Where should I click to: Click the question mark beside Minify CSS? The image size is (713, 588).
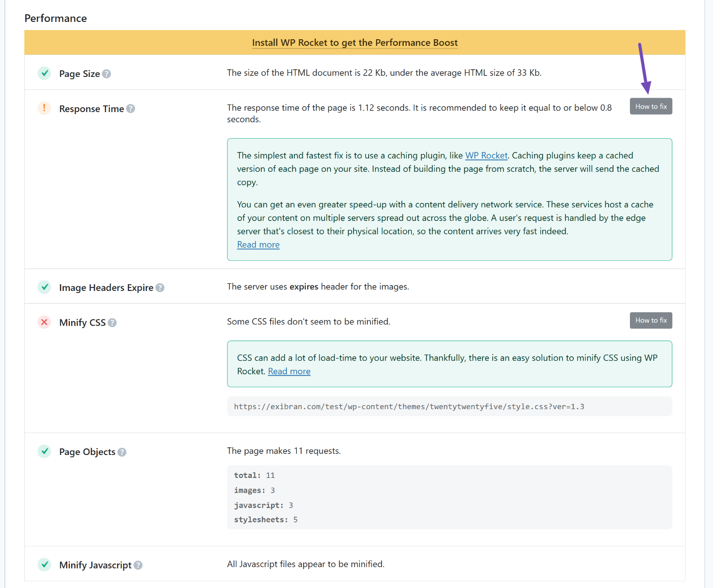(113, 323)
